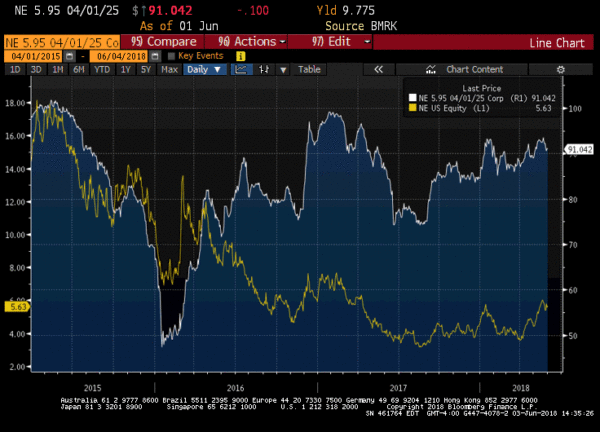The image size is (600, 432).
Task: Click the Compare button
Action: [162, 42]
